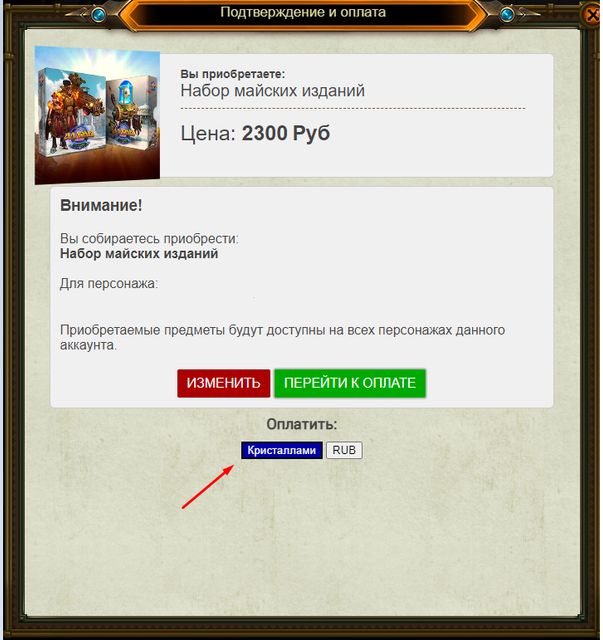Click the account items availability notice text
The width and height of the screenshot is (603, 640).
point(283,337)
